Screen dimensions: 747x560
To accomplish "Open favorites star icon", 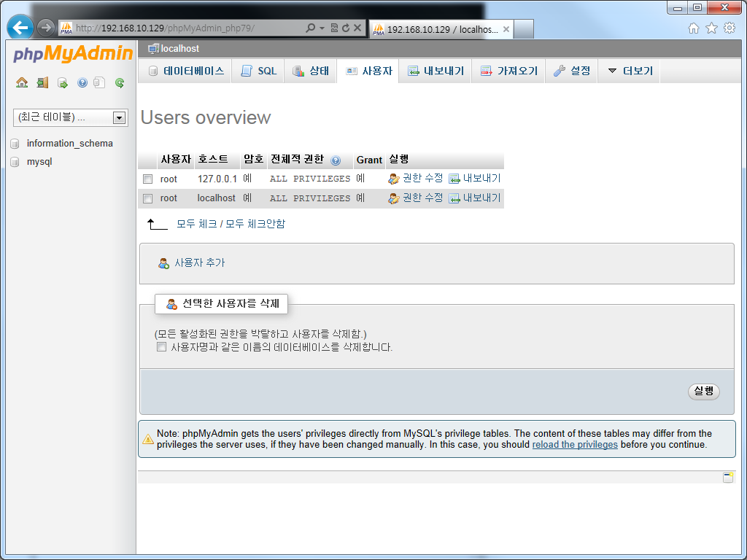I will pyautogui.click(x=711, y=28).
